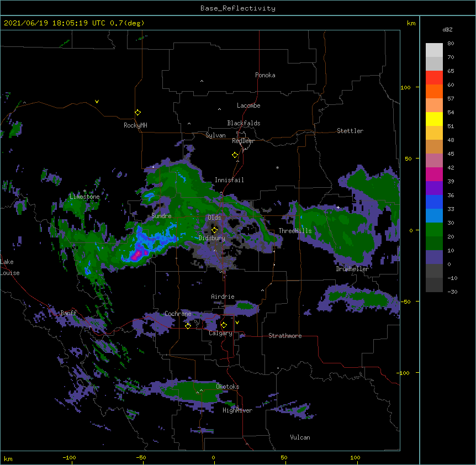Image resolution: width=476 pixels, height=465 pixels.
Task: Click the Blackfalds label
Action: click(x=244, y=123)
